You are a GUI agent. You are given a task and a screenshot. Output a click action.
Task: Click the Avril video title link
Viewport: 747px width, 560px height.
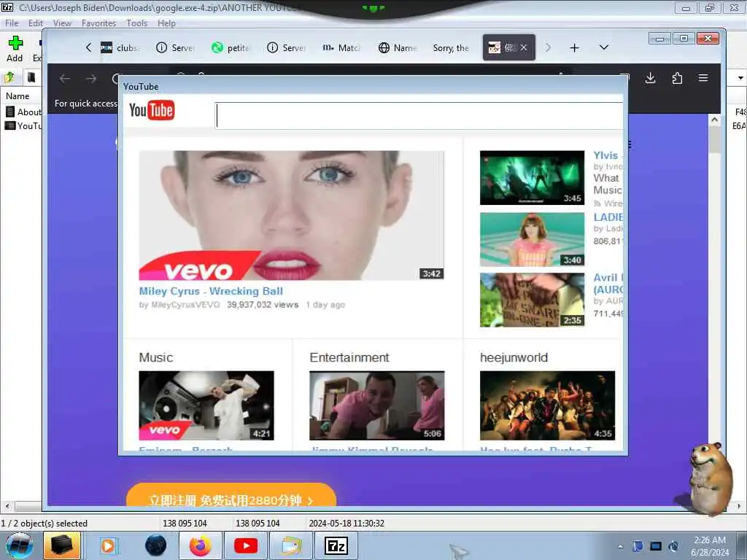point(608,284)
